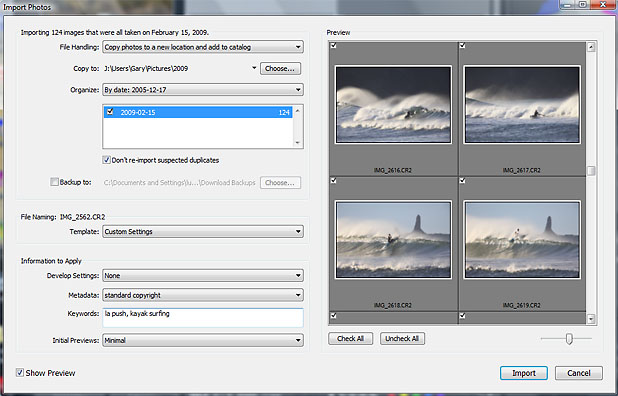Screen dimensions: 618x396
Task: Open the File Naming Template dropdown
Action: (203, 232)
